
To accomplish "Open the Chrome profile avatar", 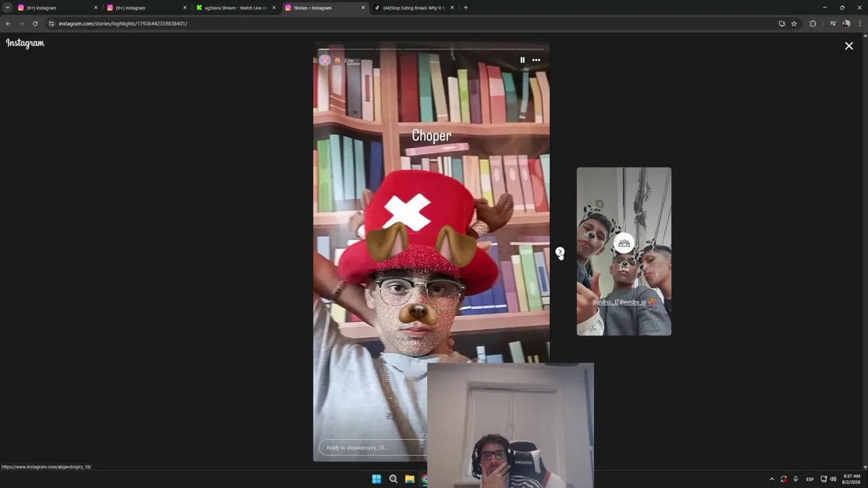I will point(846,24).
